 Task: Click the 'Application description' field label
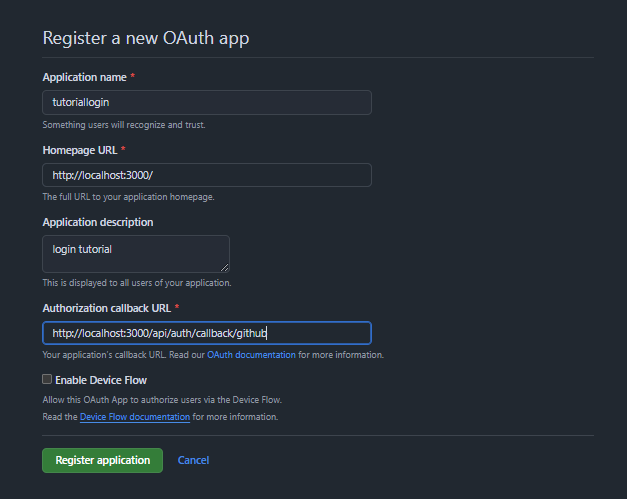tap(98, 222)
